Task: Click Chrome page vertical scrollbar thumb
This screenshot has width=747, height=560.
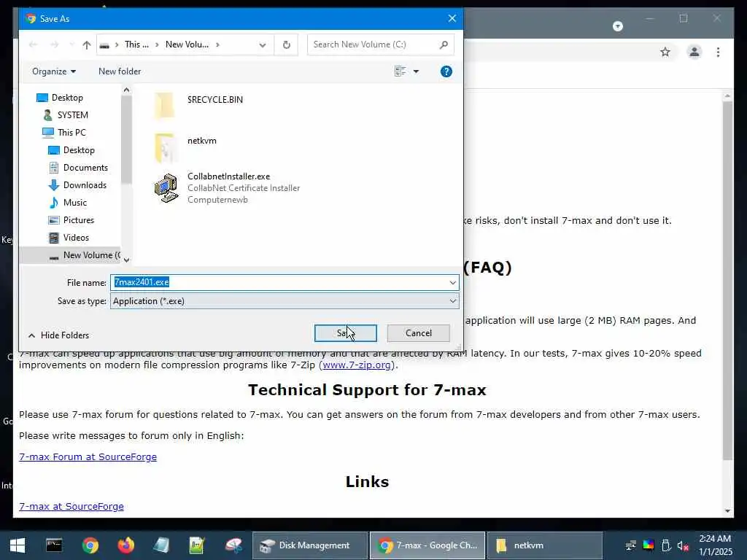Action: (727, 281)
